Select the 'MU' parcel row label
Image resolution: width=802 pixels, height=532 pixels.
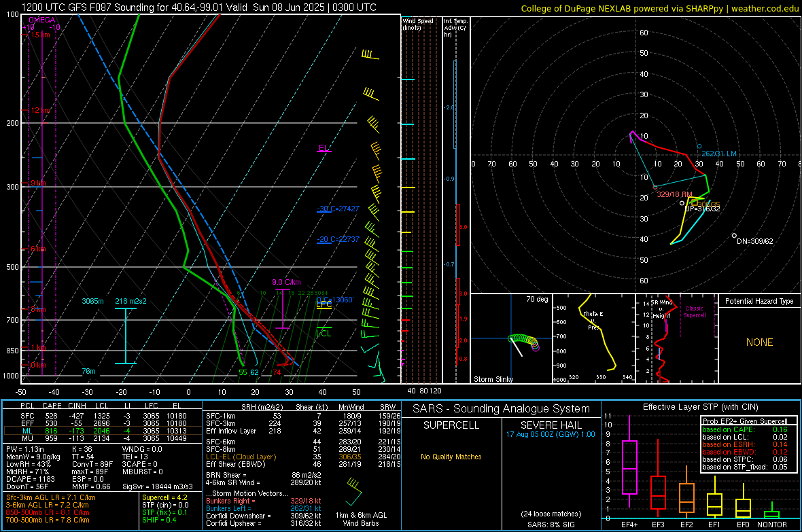(27, 438)
